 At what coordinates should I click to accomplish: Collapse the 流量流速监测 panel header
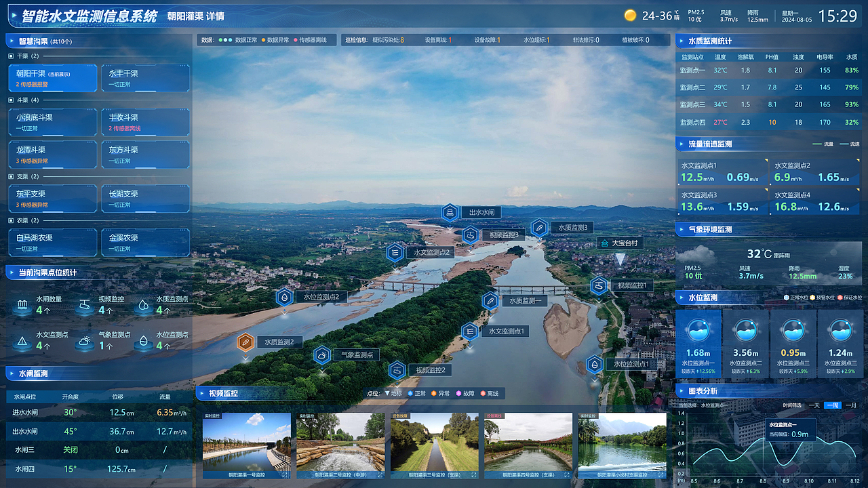coord(682,144)
